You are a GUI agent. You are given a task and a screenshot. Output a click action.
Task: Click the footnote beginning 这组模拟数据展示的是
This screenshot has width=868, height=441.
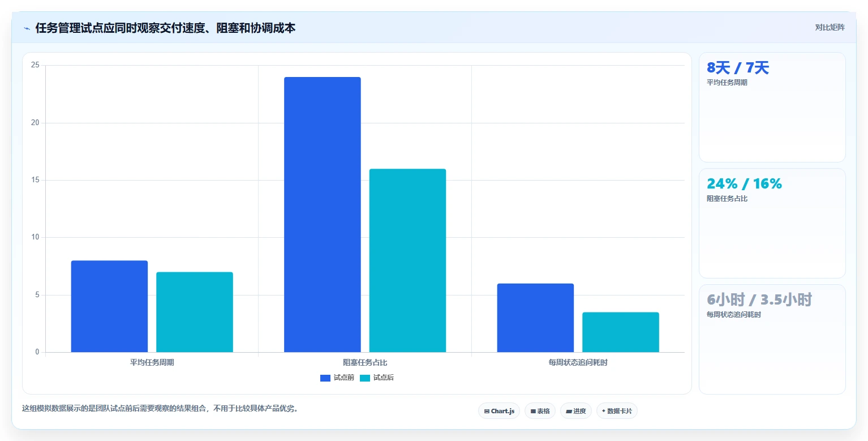pos(160,408)
